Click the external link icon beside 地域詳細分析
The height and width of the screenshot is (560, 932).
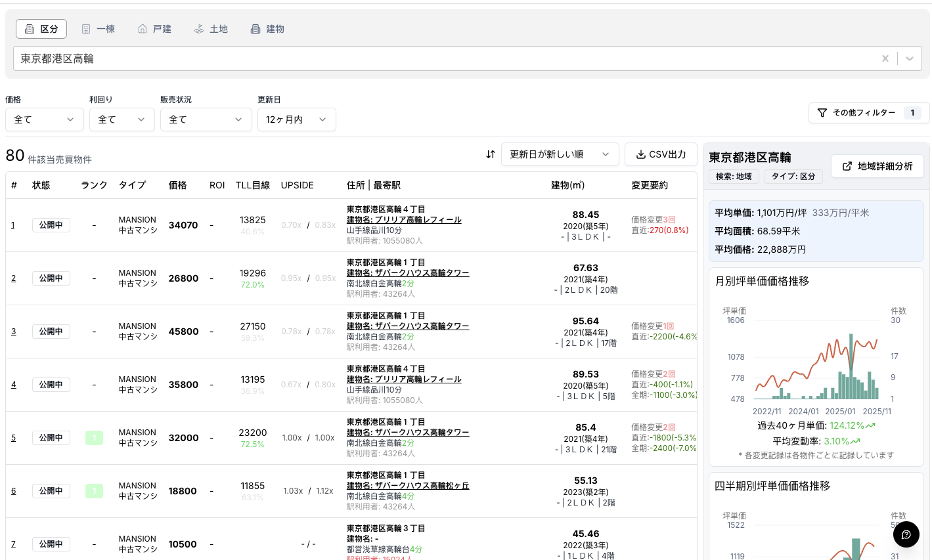848,165
